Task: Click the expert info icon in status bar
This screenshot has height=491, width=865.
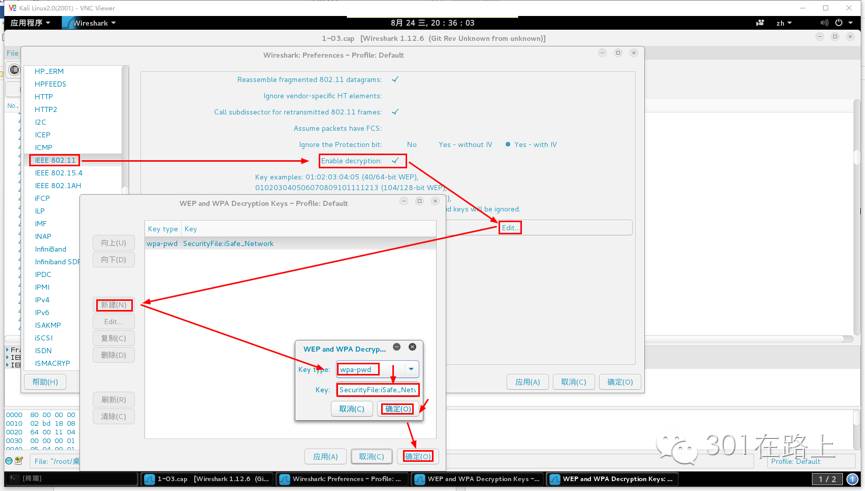Action: 9,461
